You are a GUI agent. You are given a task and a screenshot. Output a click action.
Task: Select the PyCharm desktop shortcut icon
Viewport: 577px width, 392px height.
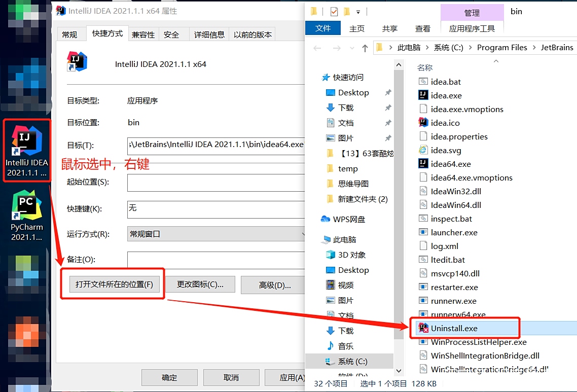[x=26, y=205]
